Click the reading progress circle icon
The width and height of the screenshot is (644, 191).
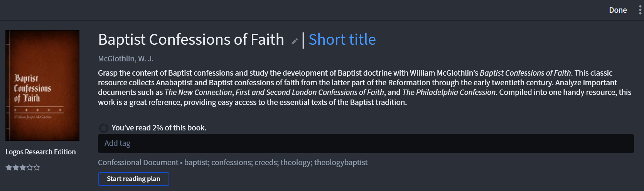103,128
